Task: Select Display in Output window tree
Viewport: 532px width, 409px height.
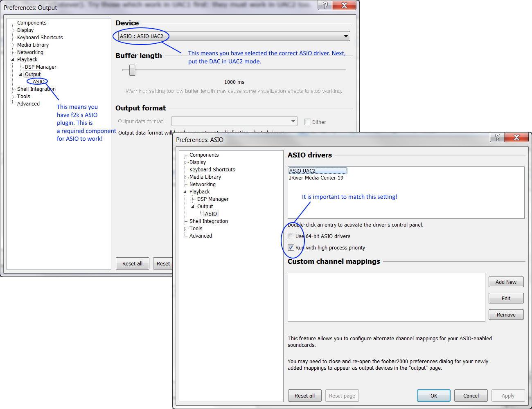Action: 25,30
